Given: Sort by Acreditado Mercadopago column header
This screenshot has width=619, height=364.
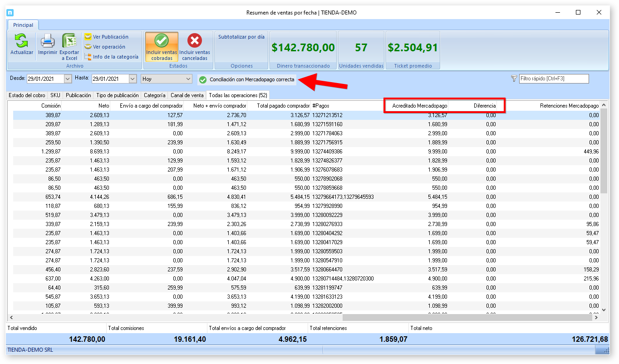Looking at the screenshot, I should tap(419, 106).
